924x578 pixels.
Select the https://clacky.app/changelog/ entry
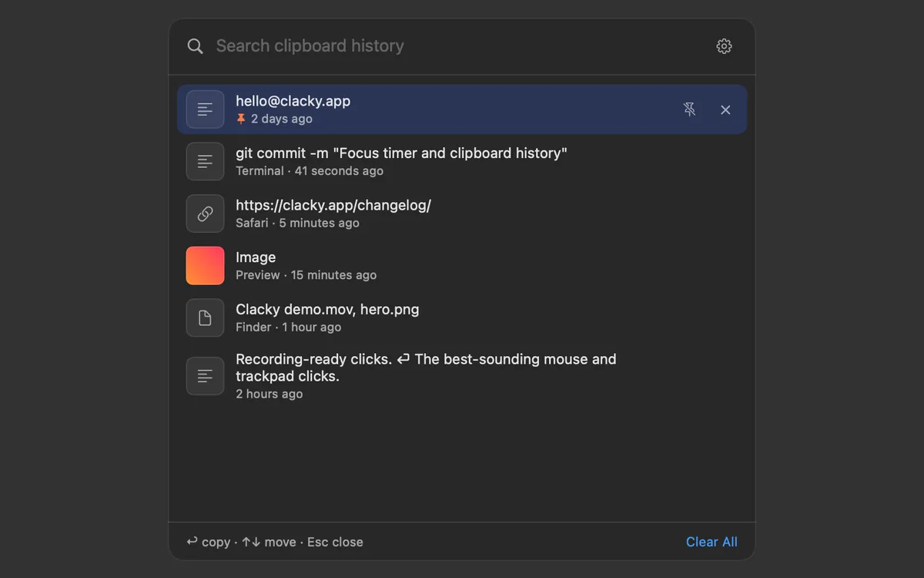pos(462,213)
